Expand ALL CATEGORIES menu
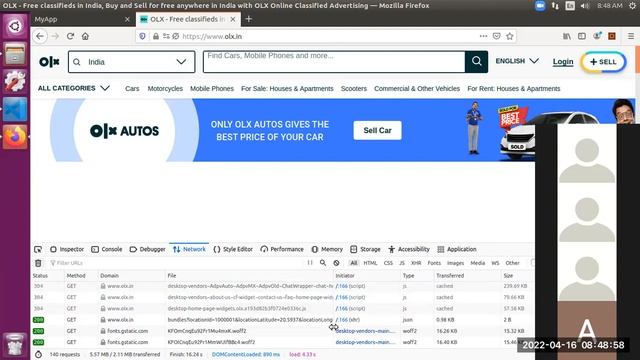The image size is (640, 360). tap(74, 88)
